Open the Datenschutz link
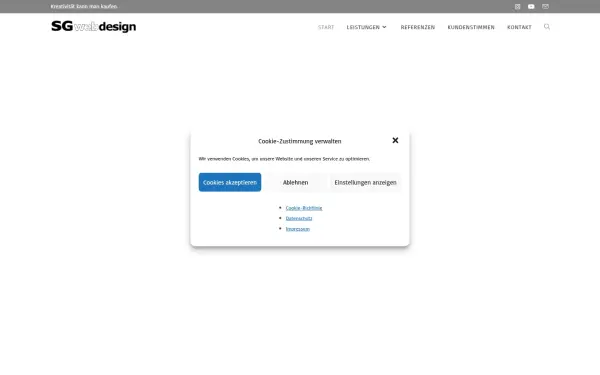 299,218
